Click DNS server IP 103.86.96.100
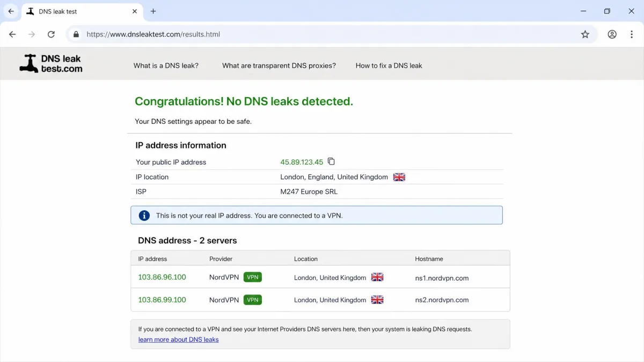644x362 pixels. click(x=162, y=277)
